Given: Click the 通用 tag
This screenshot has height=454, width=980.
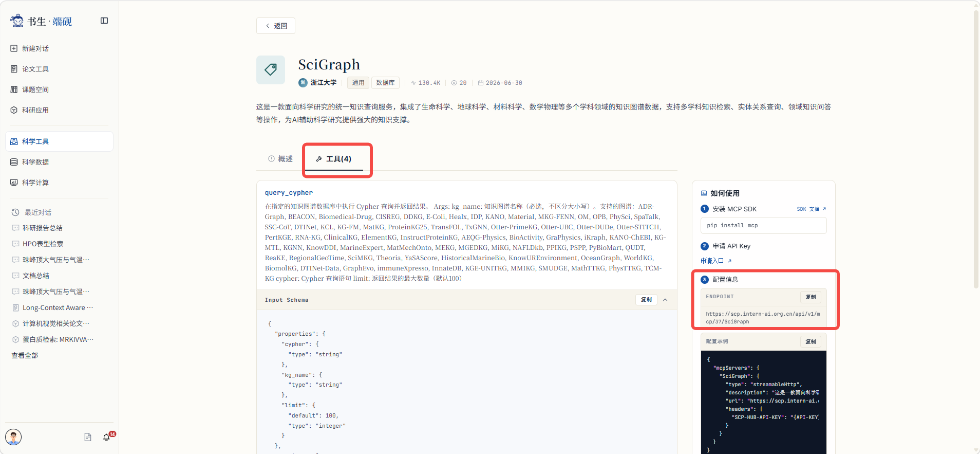Looking at the screenshot, I should pos(358,83).
